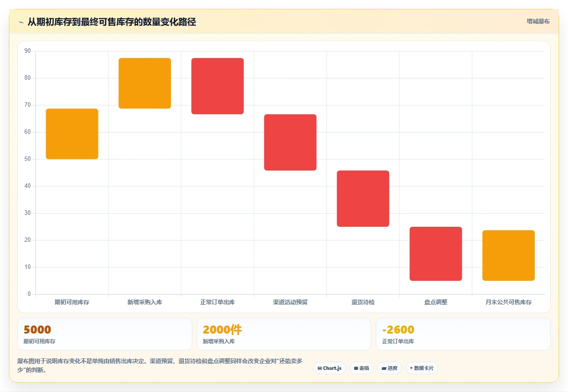Click the 盘点调整 x-axis label
Viewport: 568px width, 392px height.
click(436, 302)
